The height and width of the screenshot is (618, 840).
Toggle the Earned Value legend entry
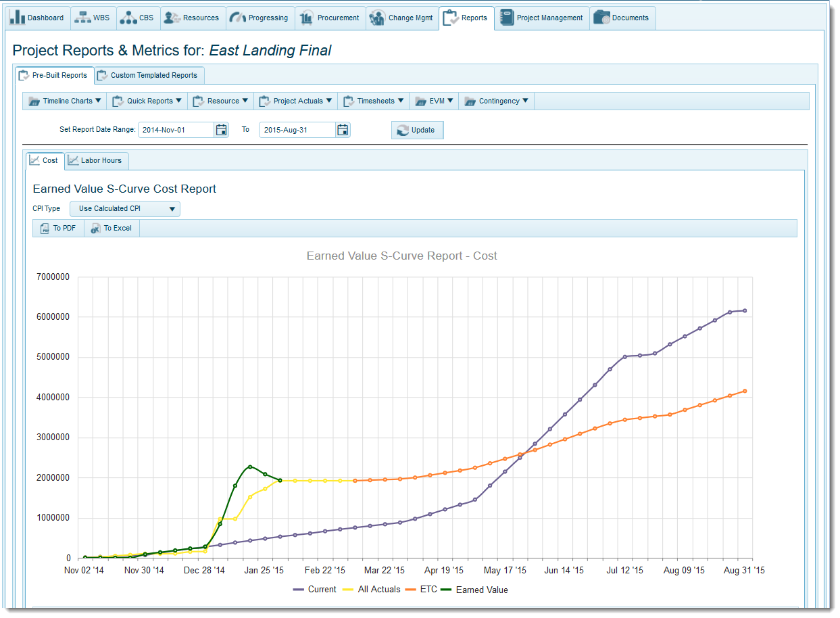pos(474,590)
